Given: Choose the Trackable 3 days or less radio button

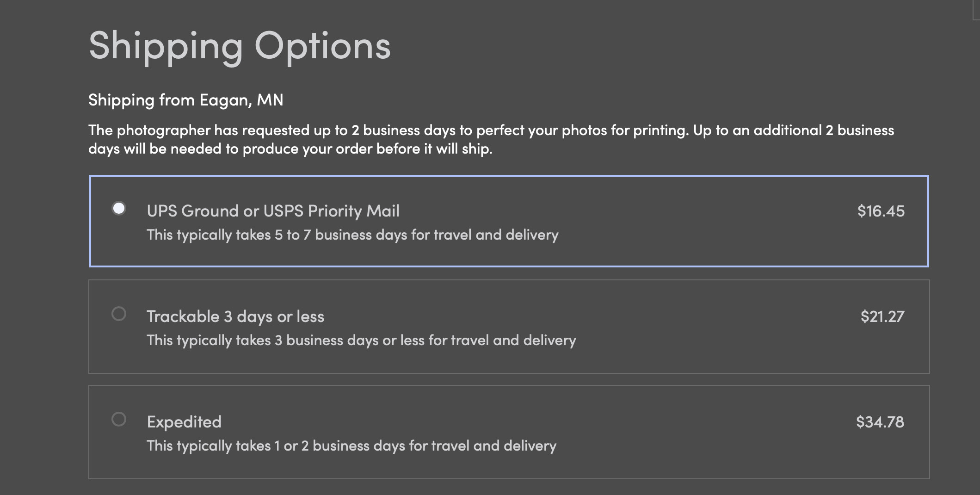Looking at the screenshot, I should pos(119,314).
